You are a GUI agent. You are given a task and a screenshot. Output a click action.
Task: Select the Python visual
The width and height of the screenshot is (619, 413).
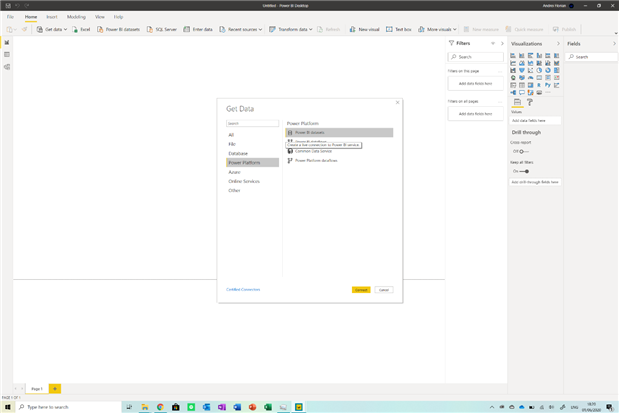[x=548, y=85]
